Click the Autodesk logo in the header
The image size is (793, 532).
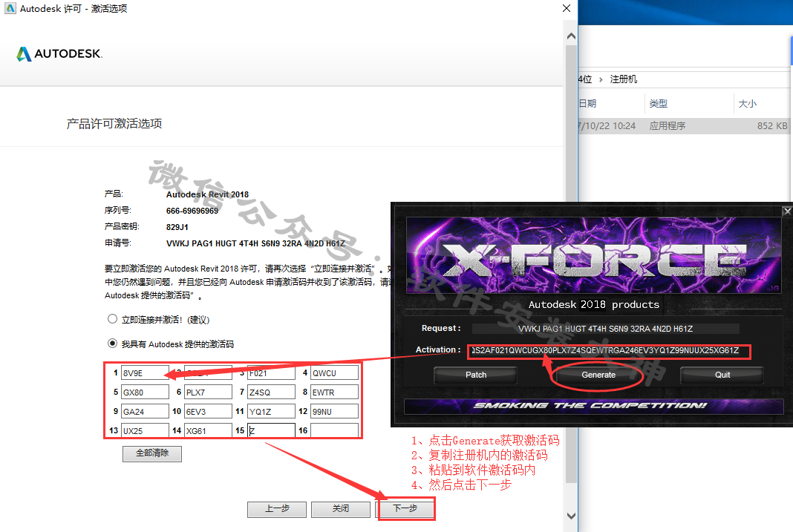pos(59,53)
